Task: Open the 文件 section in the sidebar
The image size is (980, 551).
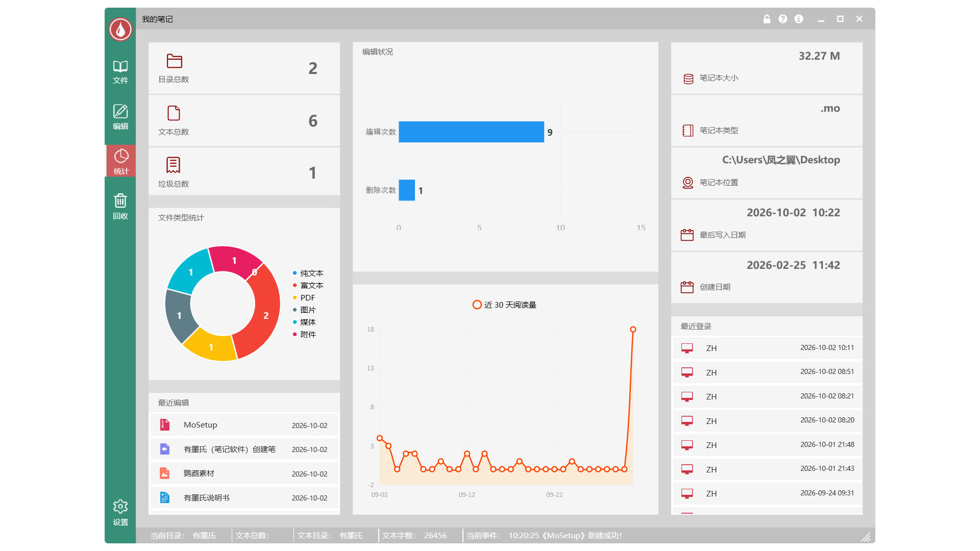Action: click(x=120, y=72)
